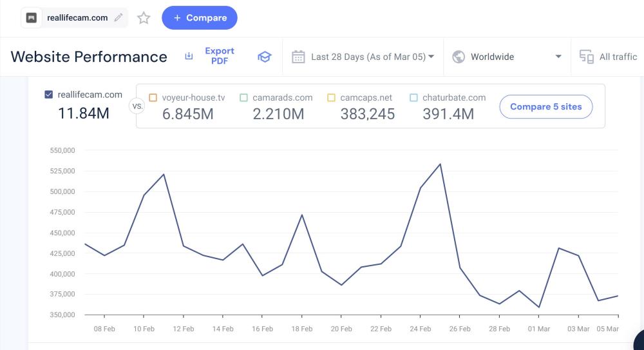Tick the camarads.com checkbox
Image resolution: width=644 pixels, height=350 pixels.
(243, 98)
